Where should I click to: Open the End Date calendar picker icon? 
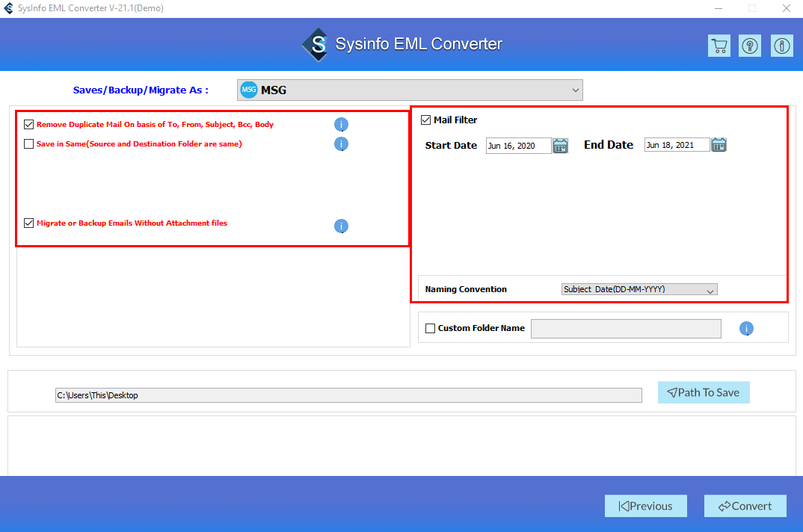tap(719, 145)
